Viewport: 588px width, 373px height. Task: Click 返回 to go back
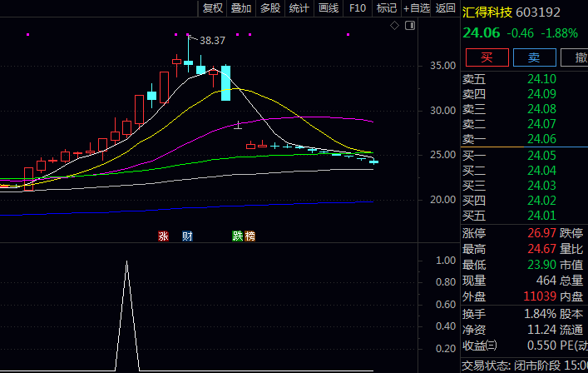pos(446,8)
